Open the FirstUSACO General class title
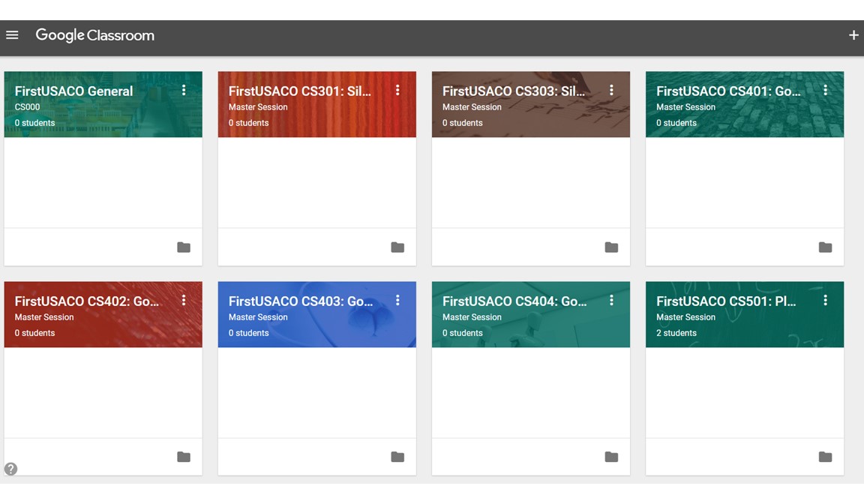This screenshot has width=864, height=504. click(x=73, y=91)
